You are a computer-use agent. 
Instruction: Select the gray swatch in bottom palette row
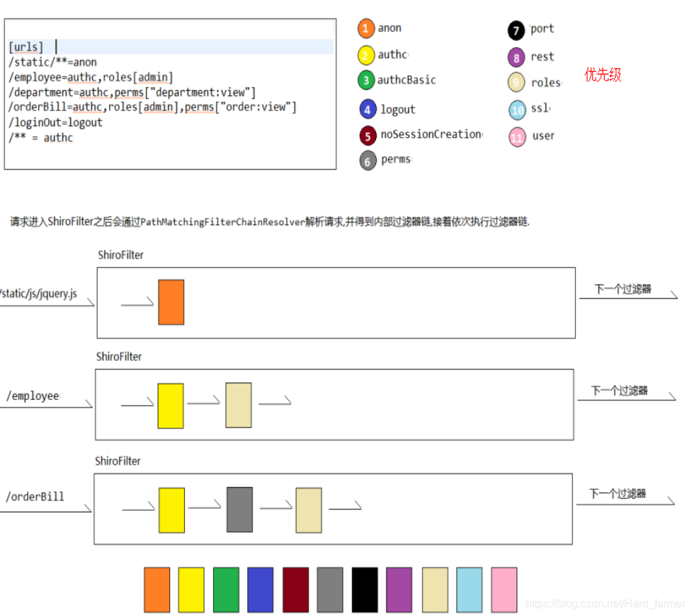[x=330, y=589]
